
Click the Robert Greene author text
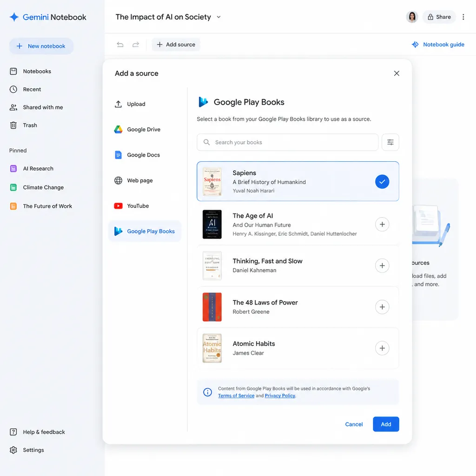coord(251,312)
